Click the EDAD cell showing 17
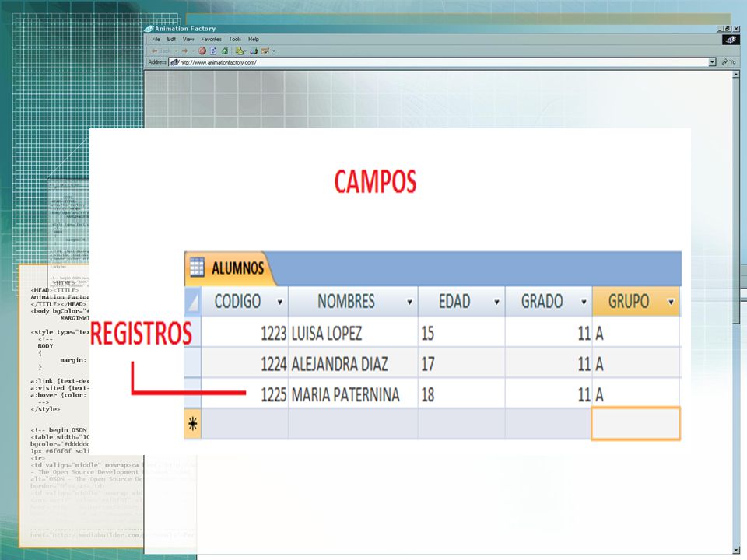Screen dimensions: 747x560 [x=461, y=363]
